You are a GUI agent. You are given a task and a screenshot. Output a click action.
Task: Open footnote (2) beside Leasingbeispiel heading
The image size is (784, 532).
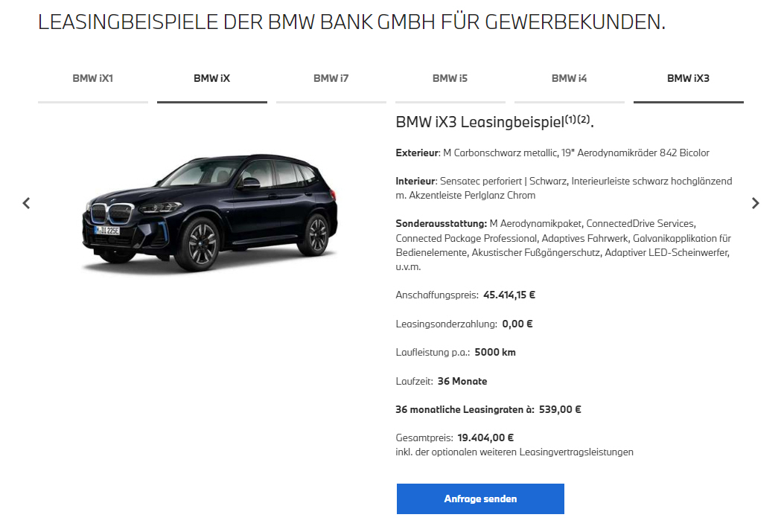[584, 119]
